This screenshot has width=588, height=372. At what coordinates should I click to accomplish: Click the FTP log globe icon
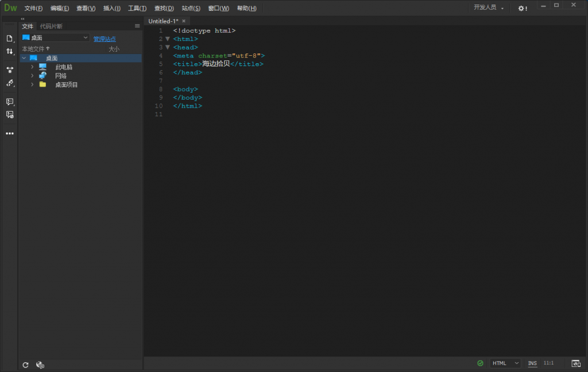coord(40,365)
